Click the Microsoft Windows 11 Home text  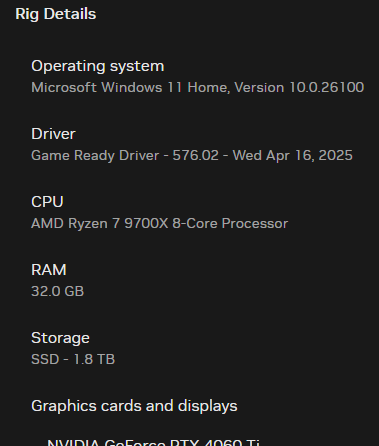click(x=130, y=88)
